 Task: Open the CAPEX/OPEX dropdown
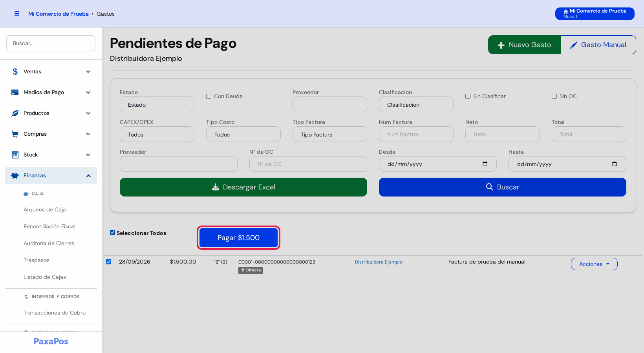point(157,134)
